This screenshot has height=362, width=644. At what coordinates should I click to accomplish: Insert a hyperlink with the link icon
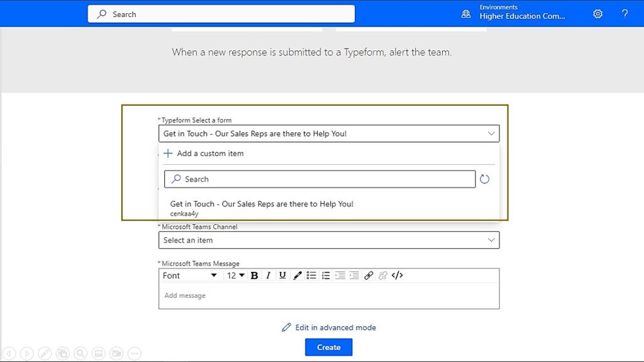point(369,276)
